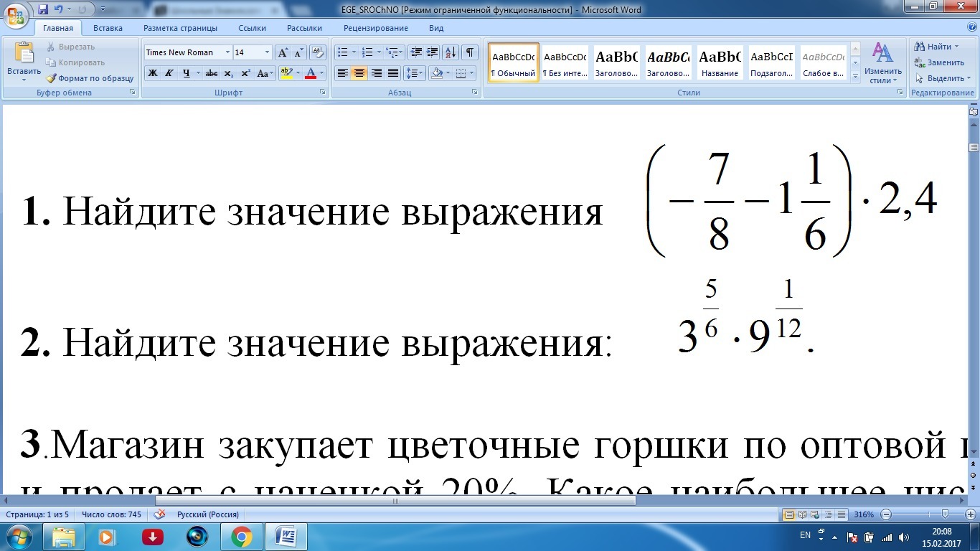Open Word help with question mark icon

(972, 28)
